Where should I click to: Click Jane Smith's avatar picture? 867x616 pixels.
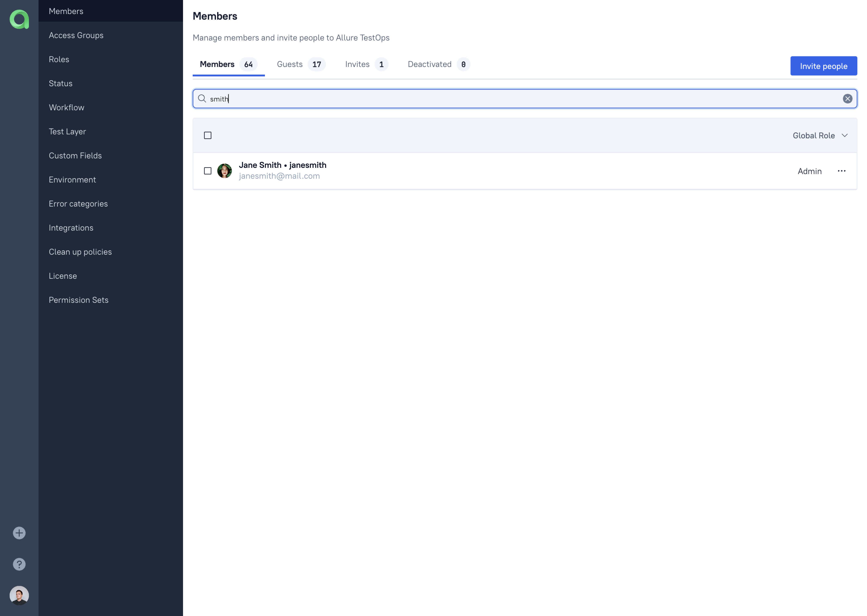click(224, 171)
